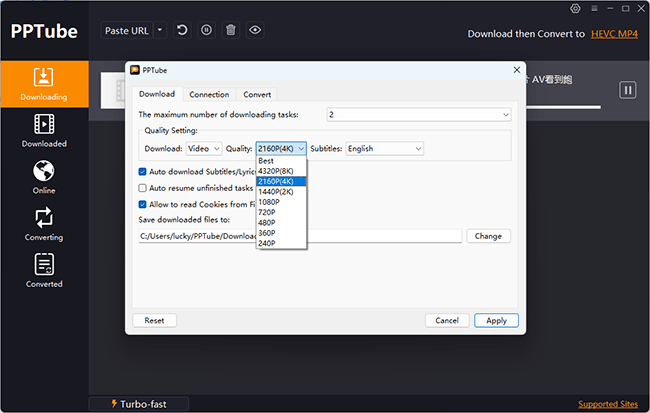The image size is (650, 413).
Task: Uncheck Auto download Subtitles/Lyrics checkbox
Action: pyautogui.click(x=143, y=171)
